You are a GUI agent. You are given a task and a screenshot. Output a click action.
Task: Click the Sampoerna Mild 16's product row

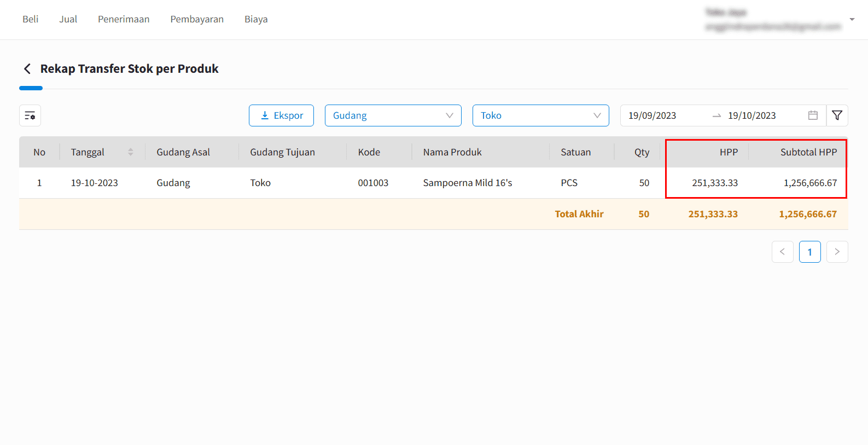click(467, 183)
